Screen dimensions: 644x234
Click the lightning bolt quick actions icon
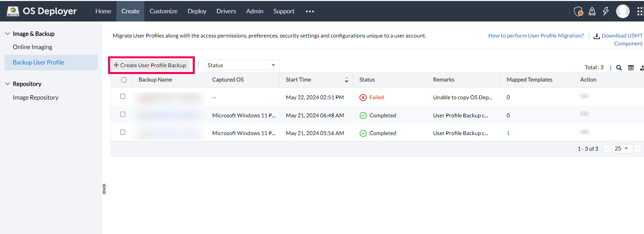pyautogui.click(x=606, y=11)
